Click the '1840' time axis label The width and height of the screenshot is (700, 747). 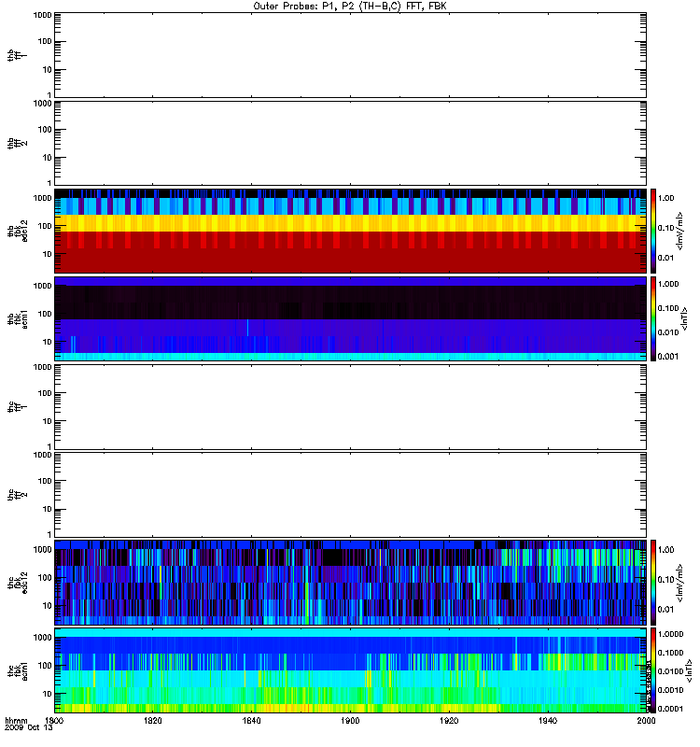pos(251,721)
